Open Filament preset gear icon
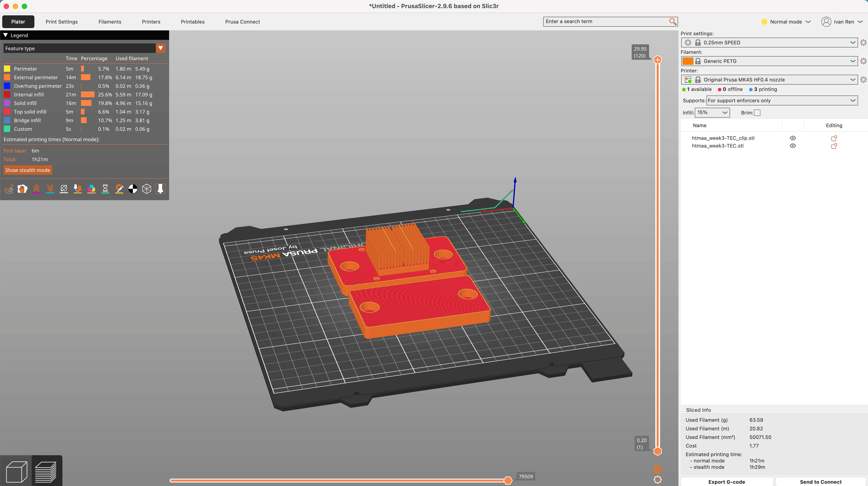Viewport: 868px width, 486px height. 863,61
